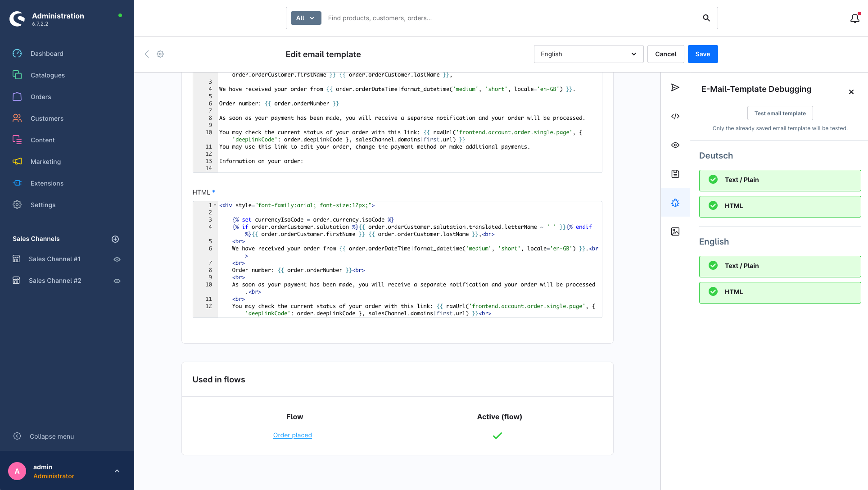
Task: Open the code view side icon
Action: tap(675, 116)
